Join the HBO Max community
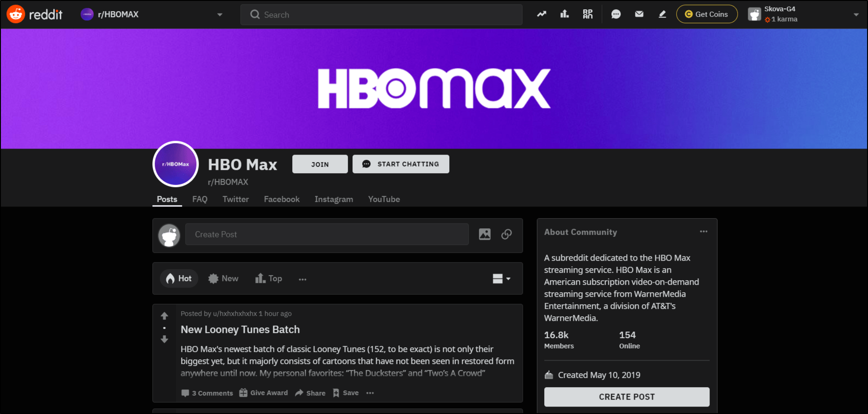 [x=320, y=164]
